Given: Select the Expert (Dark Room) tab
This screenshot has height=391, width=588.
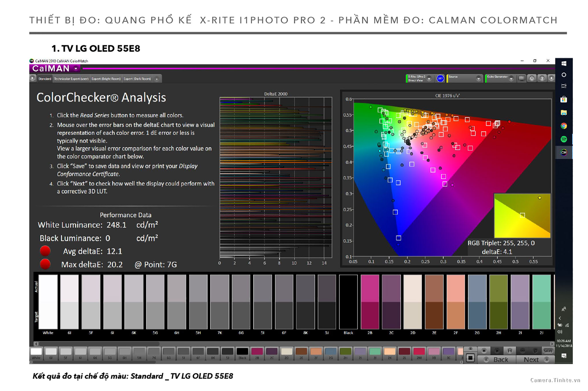Looking at the screenshot, I should [137, 79].
